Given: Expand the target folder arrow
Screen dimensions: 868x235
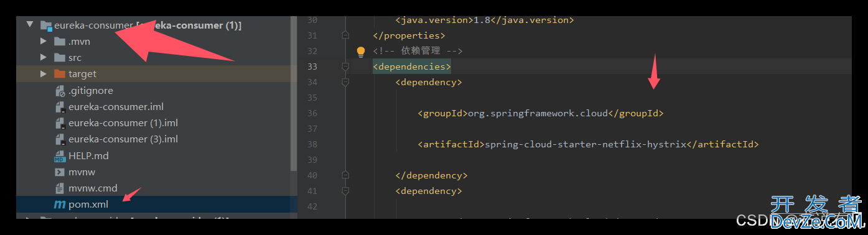Looking at the screenshot, I should coord(43,74).
